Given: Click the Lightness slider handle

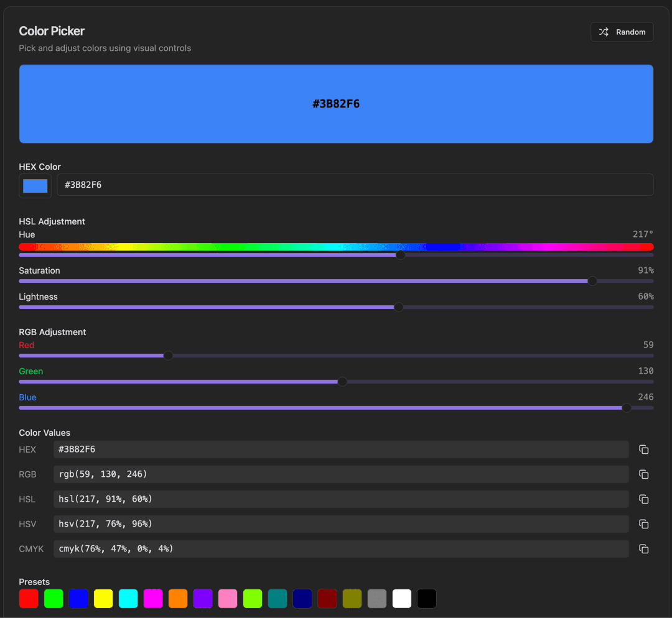Looking at the screenshot, I should (x=399, y=307).
